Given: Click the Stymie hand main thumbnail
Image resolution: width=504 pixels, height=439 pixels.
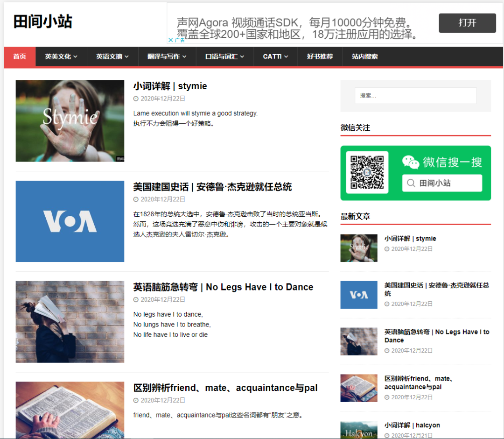Looking at the screenshot, I should pos(70,120).
